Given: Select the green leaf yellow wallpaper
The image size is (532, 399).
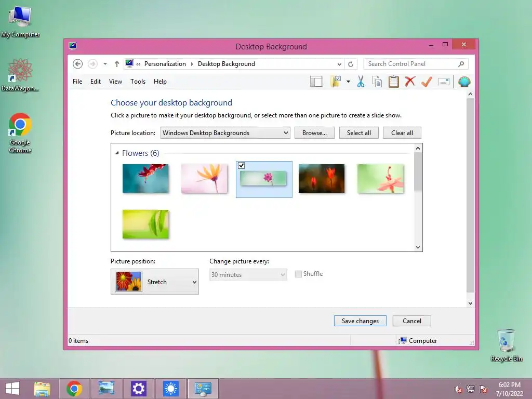Looking at the screenshot, I should point(145,224).
